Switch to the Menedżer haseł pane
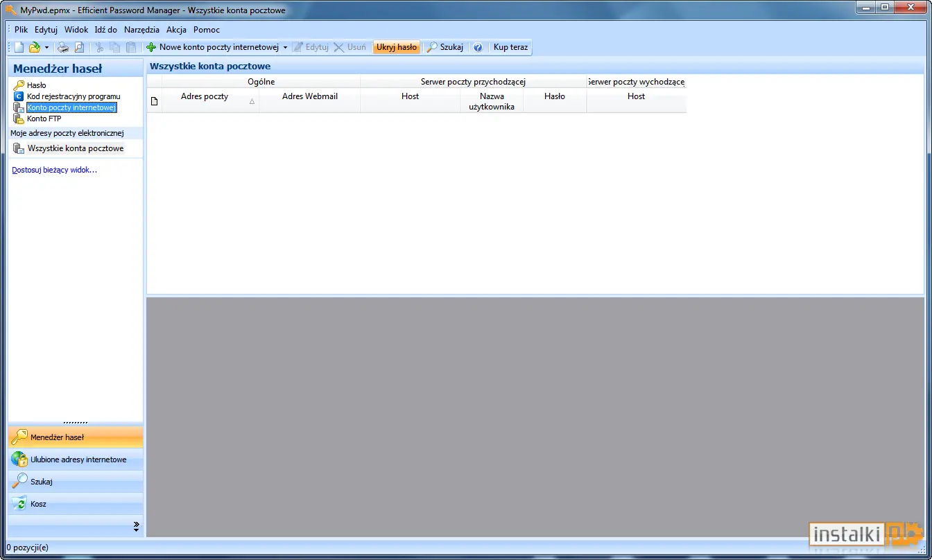 tap(76, 437)
